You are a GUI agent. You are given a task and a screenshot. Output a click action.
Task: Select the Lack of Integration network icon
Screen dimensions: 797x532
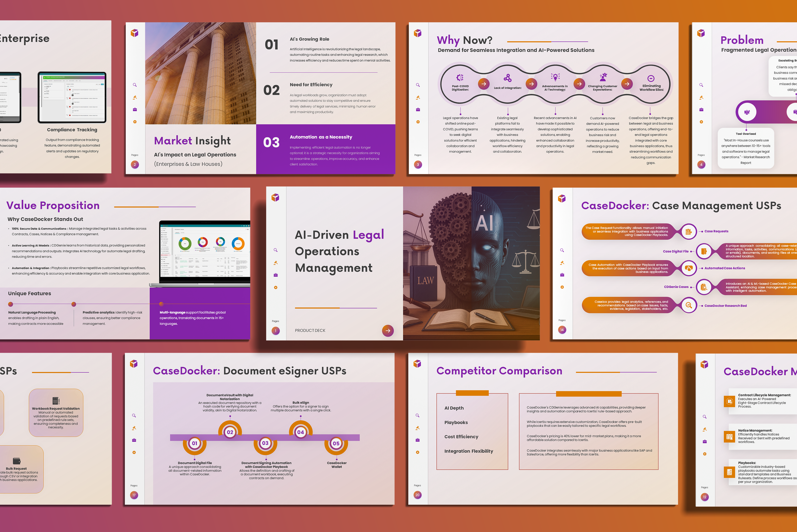pyautogui.click(x=507, y=78)
